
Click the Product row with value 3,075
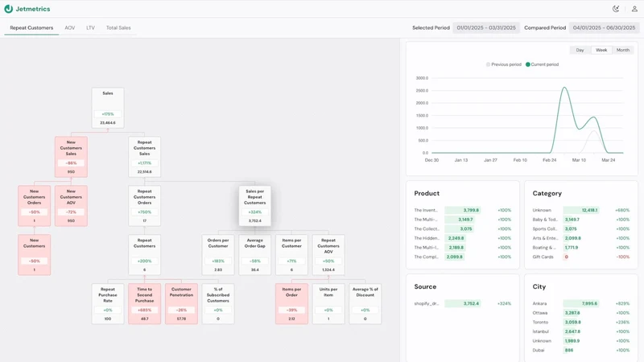tap(462, 229)
